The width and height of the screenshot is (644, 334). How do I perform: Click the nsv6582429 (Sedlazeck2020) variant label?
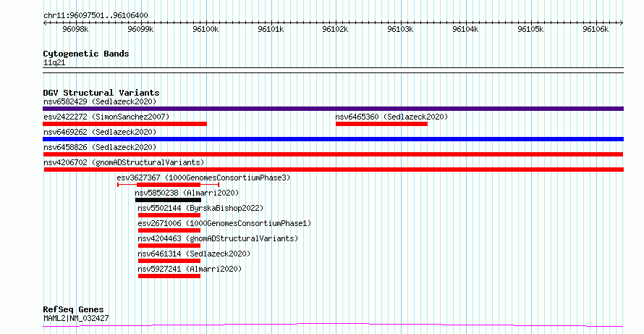click(100, 101)
